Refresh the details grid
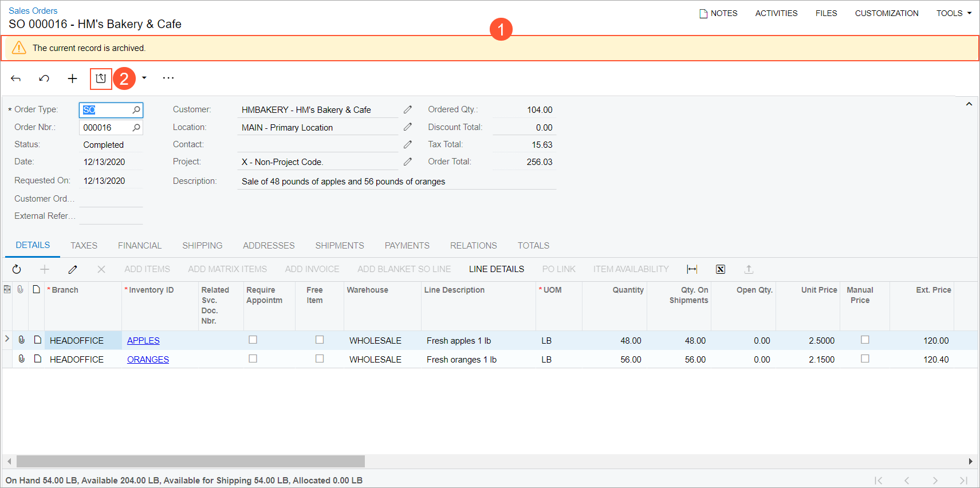980x488 pixels. [x=17, y=269]
